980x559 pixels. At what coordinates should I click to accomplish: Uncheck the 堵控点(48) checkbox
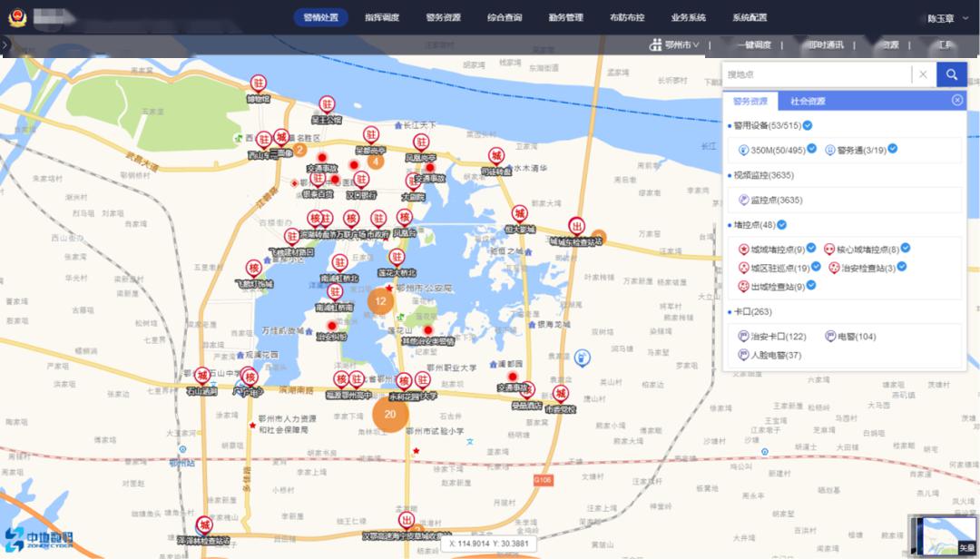[781, 224]
